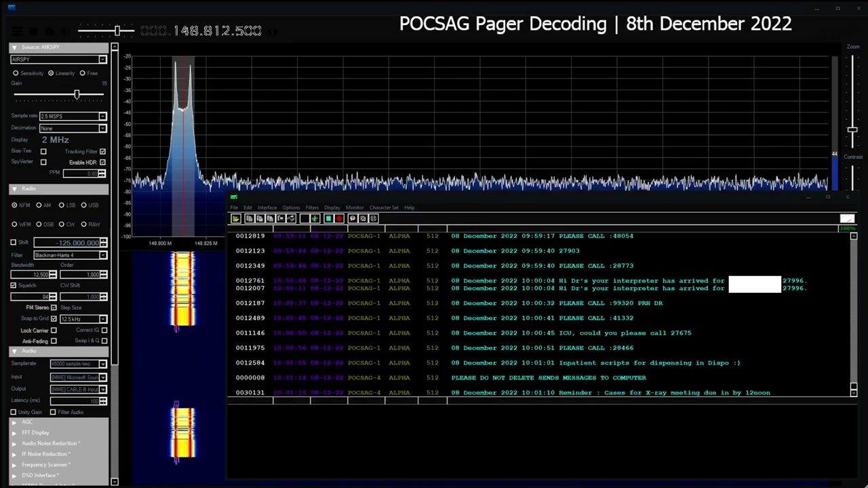Click the Bandwidth 12,500 input field

33,274
